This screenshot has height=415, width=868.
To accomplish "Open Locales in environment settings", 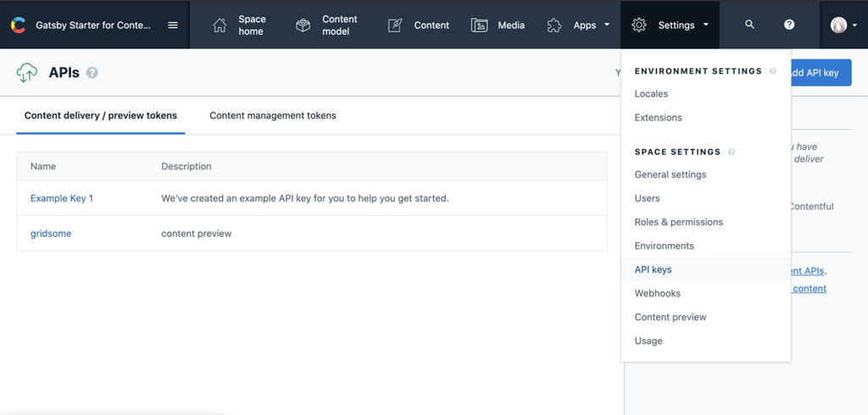I will point(651,94).
